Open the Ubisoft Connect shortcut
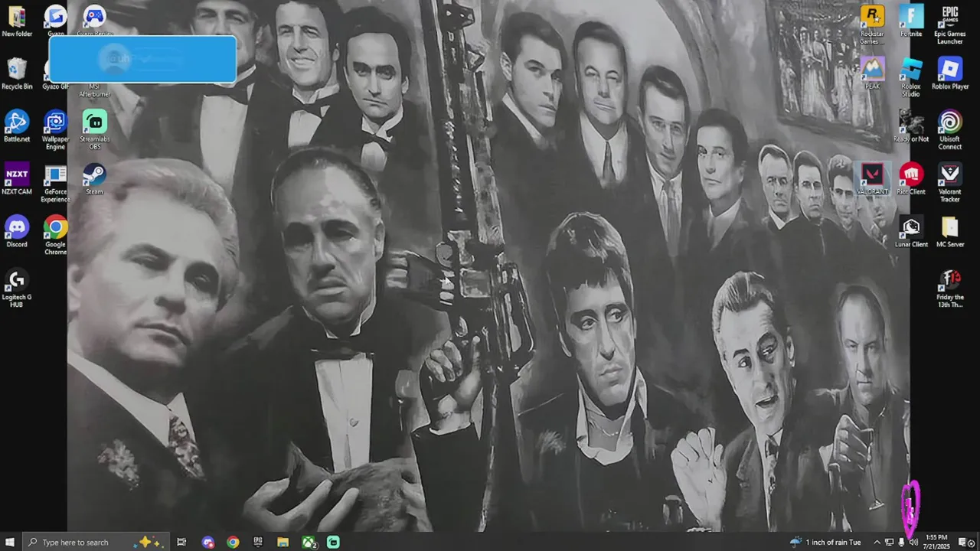The image size is (980, 551). pos(950,131)
